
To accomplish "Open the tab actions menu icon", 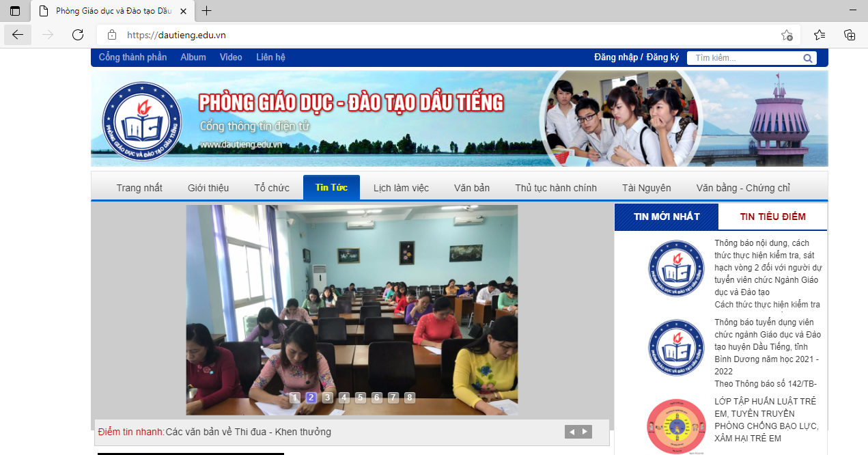I will coord(15,11).
